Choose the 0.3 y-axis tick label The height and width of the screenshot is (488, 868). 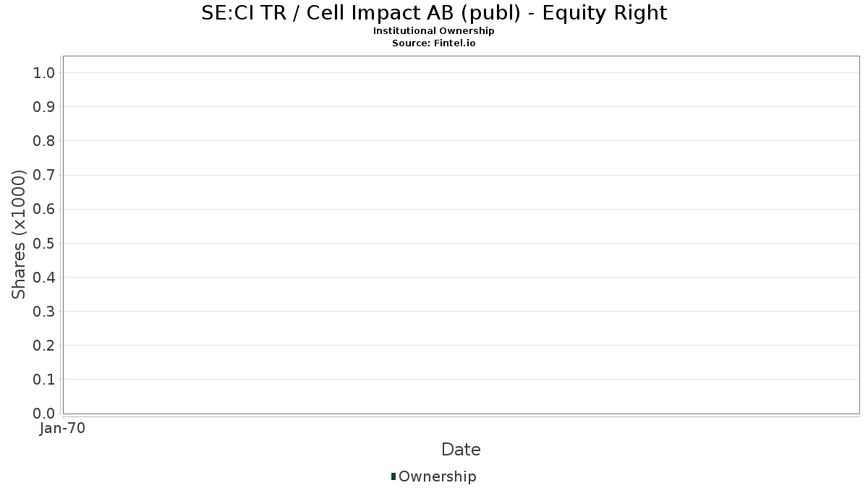(x=44, y=311)
